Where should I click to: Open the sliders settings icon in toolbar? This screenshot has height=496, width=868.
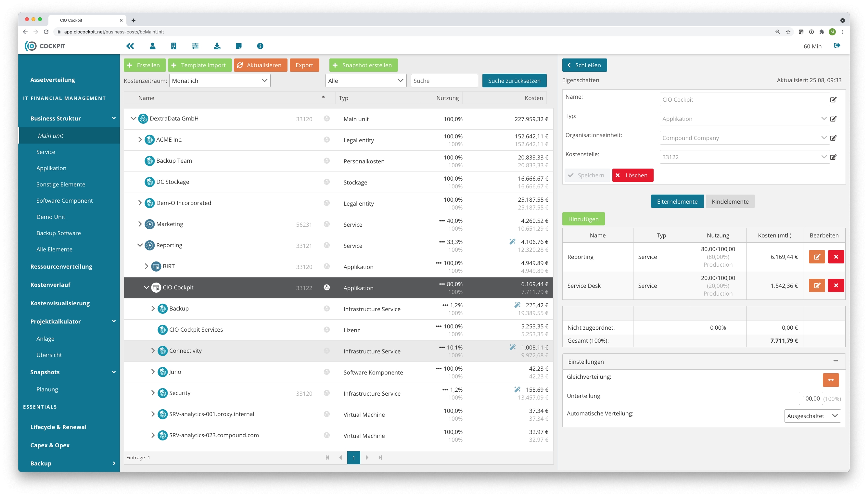[x=195, y=46]
